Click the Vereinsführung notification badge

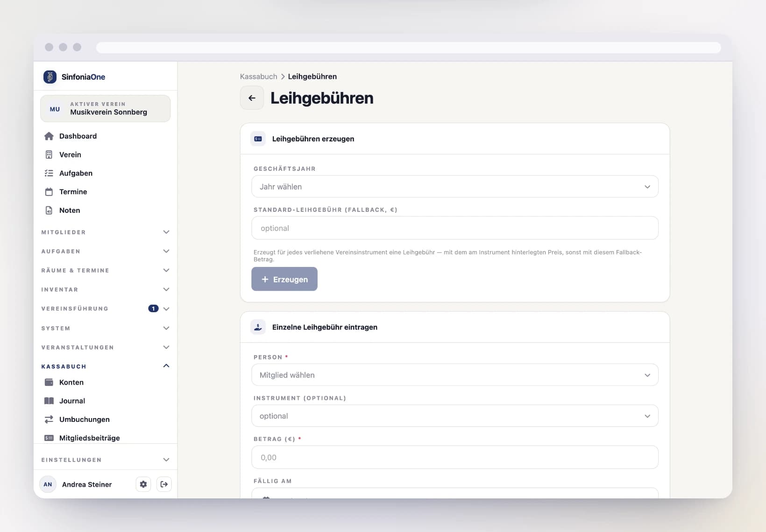point(153,308)
